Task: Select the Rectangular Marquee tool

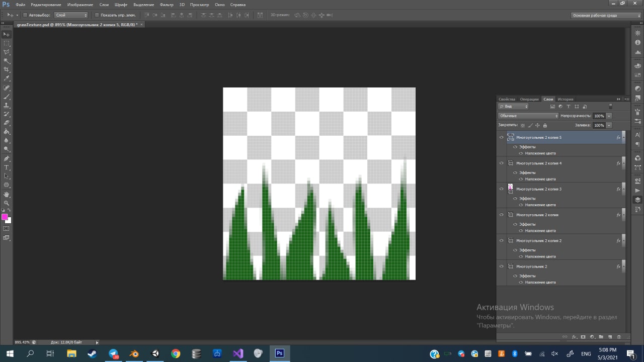Action: tap(7, 43)
